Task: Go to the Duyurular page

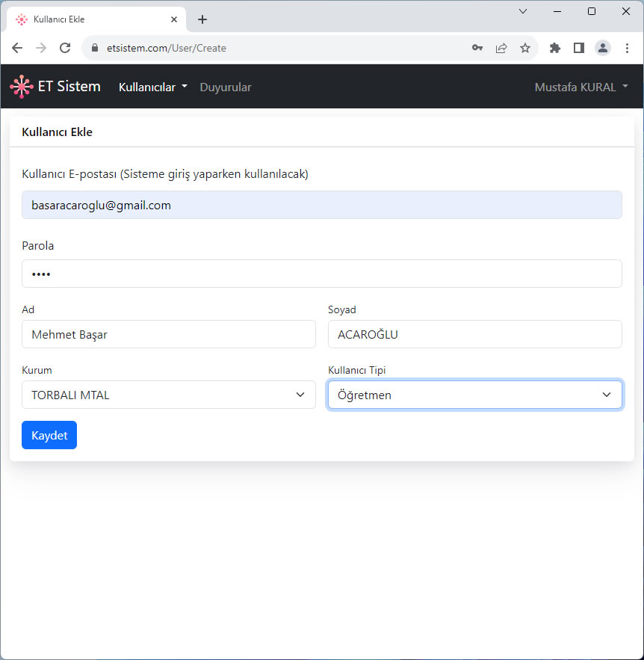Action: [226, 87]
